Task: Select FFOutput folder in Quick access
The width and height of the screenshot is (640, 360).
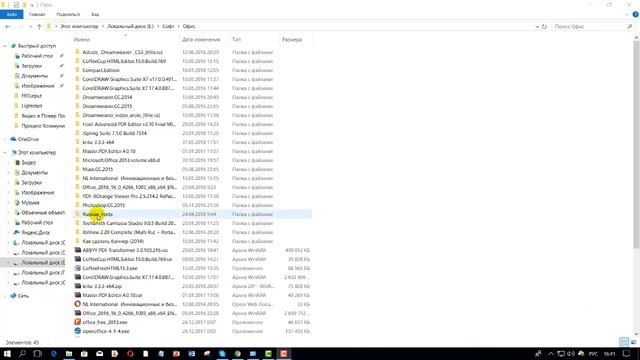Action: click(31, 96)
